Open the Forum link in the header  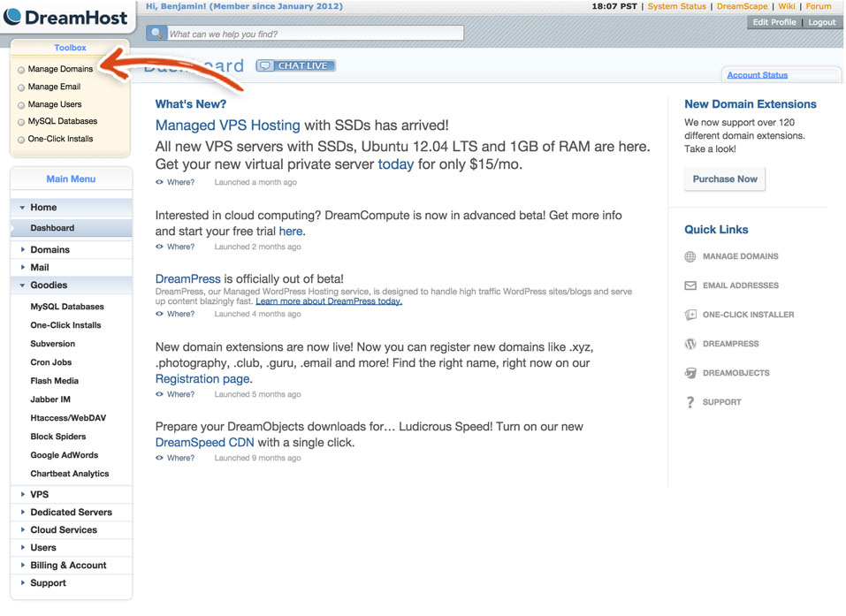[819, 6]
